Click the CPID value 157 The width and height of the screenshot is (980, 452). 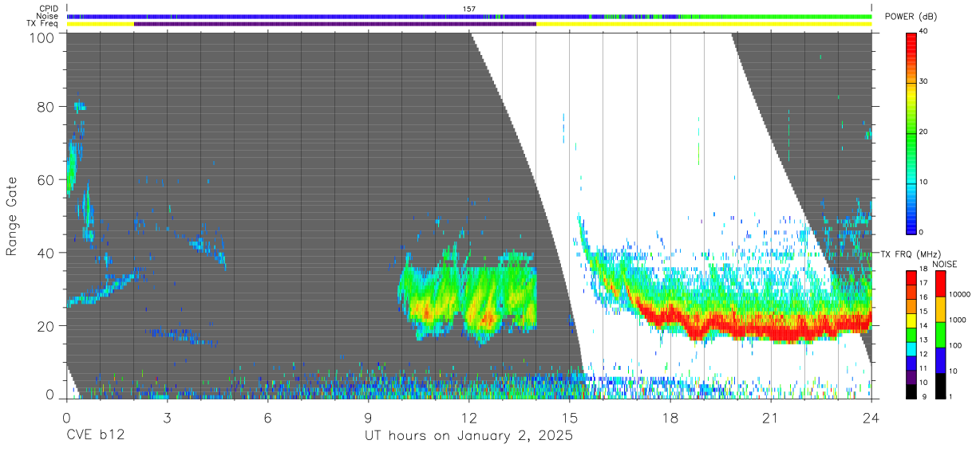(x=469, y=9)
